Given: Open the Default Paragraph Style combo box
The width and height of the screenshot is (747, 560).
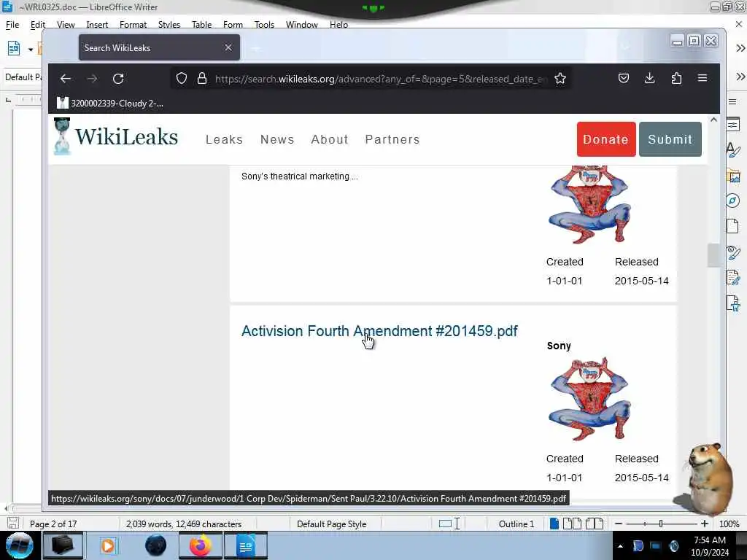Looking at the screenshot, I should tap(23, 77).
